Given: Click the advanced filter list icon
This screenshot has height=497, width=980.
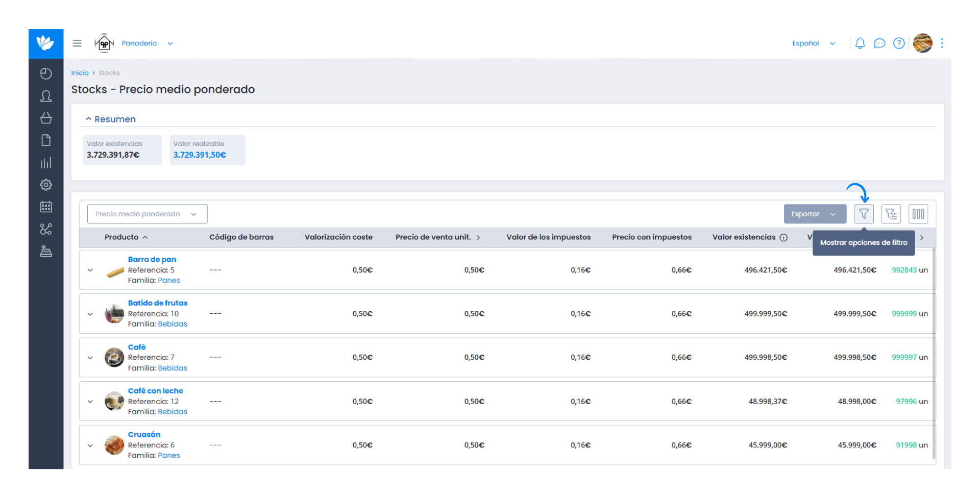Looking at the screenshot, I should (891, 214).
